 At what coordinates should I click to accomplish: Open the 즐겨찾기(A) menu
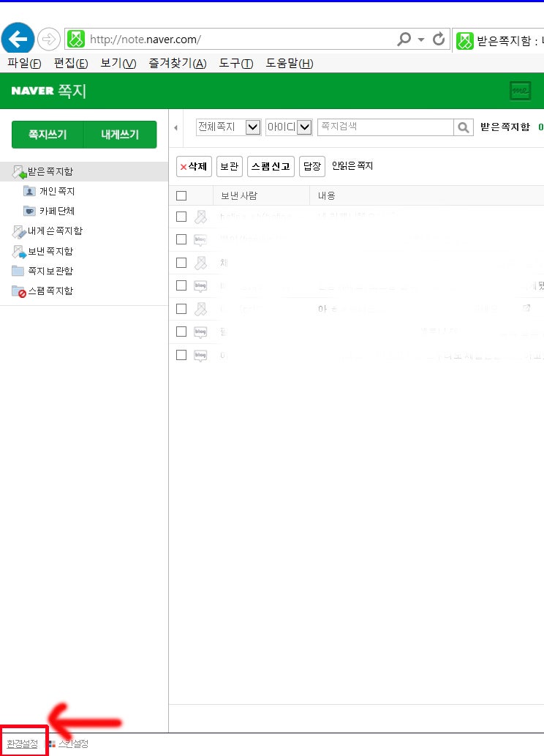click(178, 63)
